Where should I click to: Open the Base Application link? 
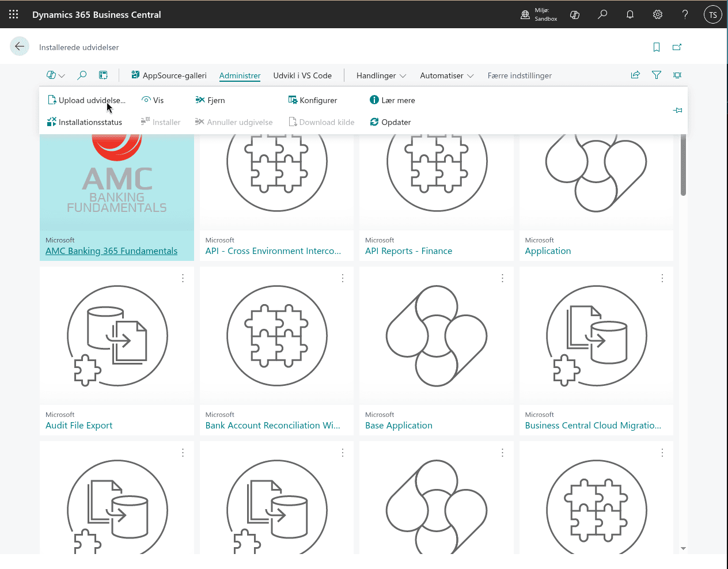click(x=399, y=426)
